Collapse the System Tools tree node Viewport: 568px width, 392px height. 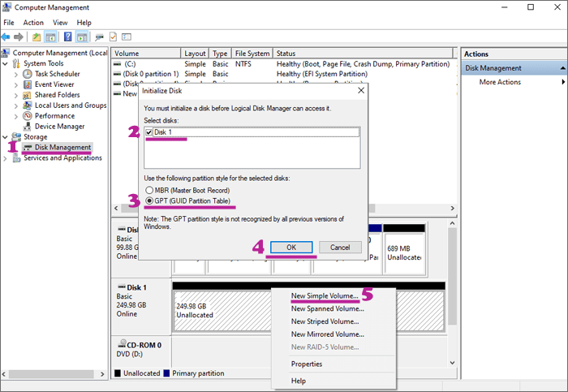(x=5, y=64)
